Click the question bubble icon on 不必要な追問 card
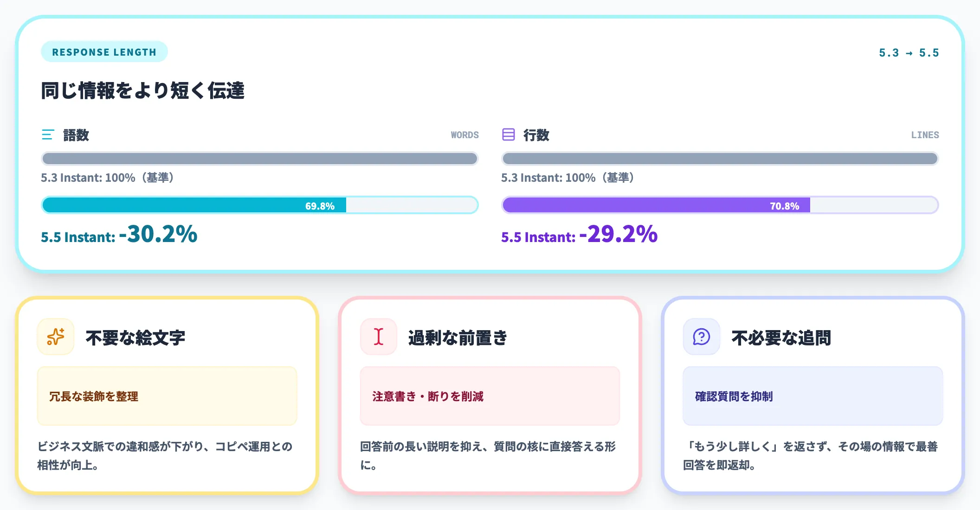 point(702,337)
